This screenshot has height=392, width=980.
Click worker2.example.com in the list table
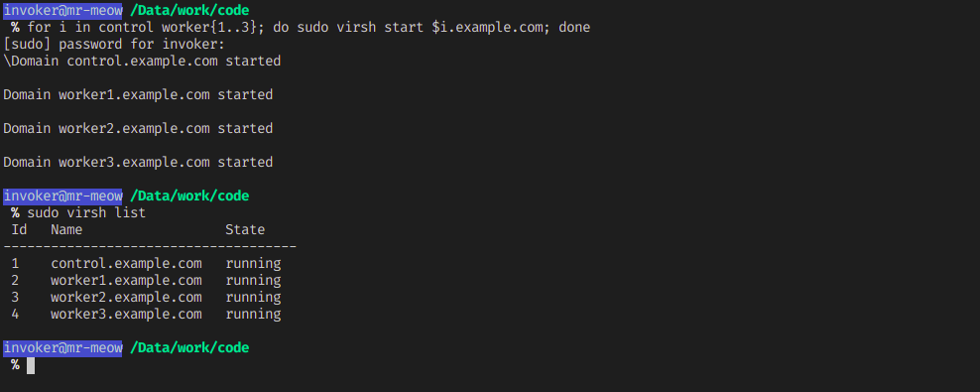click(x=126, y=297)
